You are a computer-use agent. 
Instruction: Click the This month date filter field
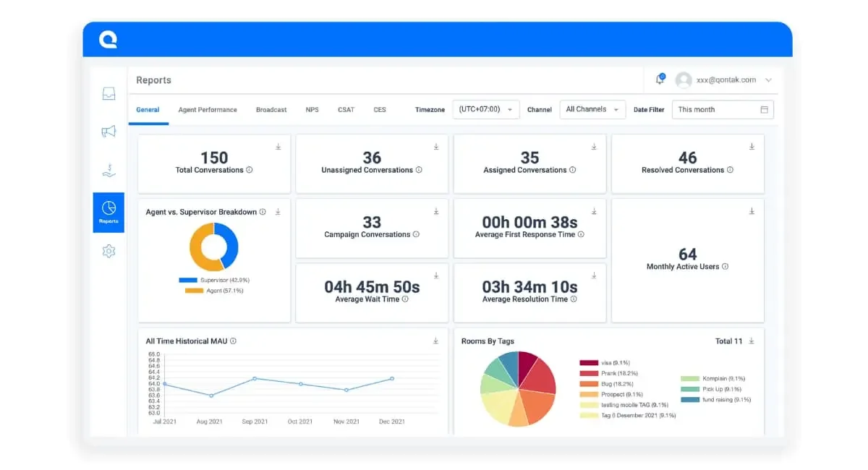click(x=723, y=110)
